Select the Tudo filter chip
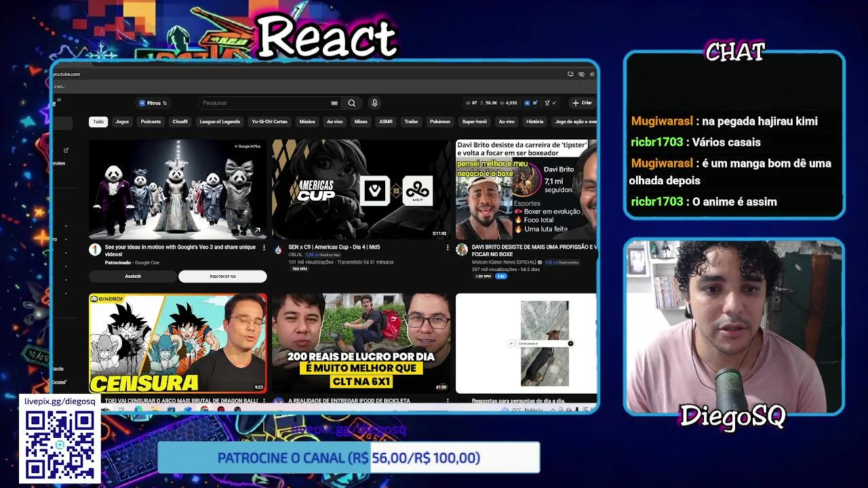The width and height of the screenshot is (868, 488). point(98,122)
